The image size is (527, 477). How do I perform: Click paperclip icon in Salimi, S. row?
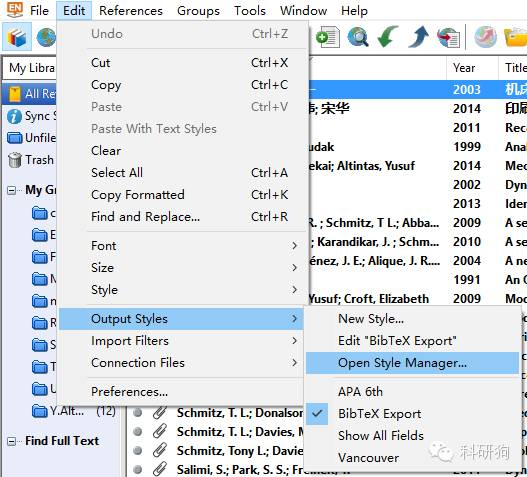click(160, 469)
